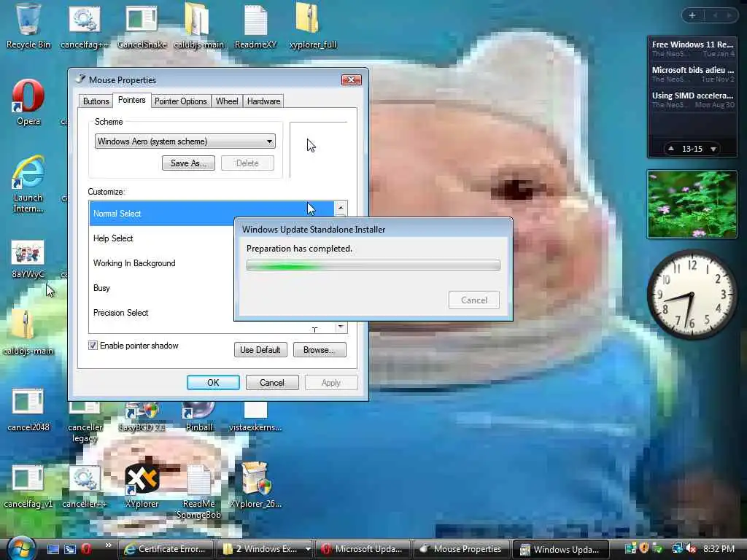The width and height of the screenshot is (747, 560).
Task: Click the Browse button
Action: [x=320, y=349]
